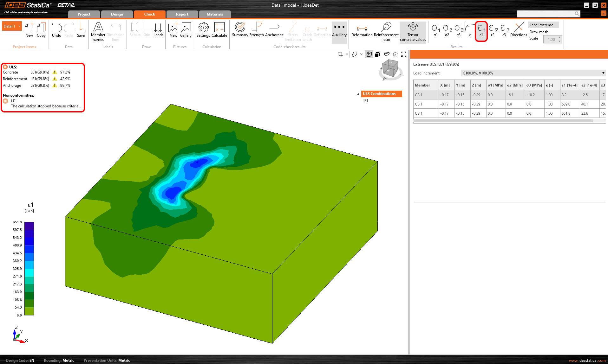The width and height of the screenshot is (608, 364).
Task: Open the Report tab
Action: click(182, 14)
